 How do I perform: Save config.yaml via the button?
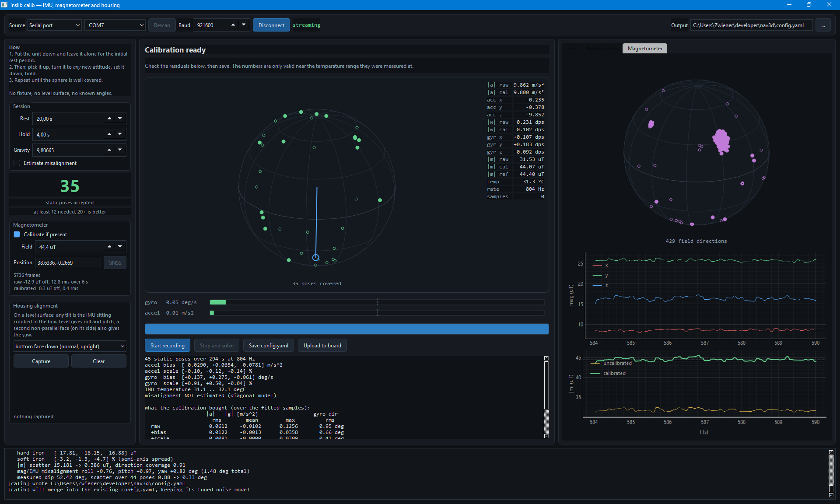coord(269,346)
